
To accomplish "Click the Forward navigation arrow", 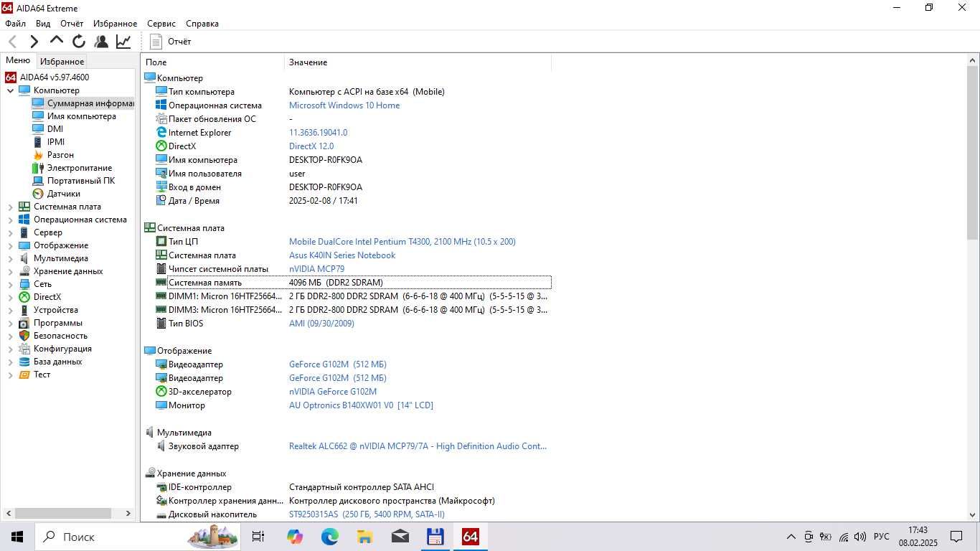I will (x=34, y=42).
